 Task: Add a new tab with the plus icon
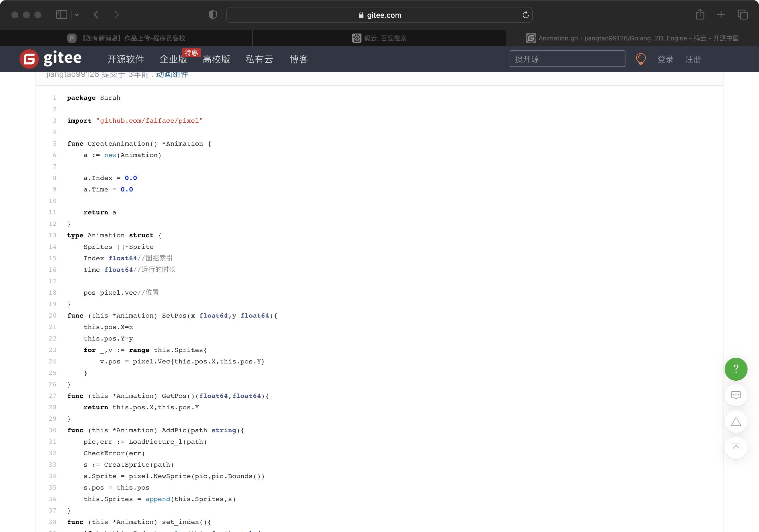(x=721, y=15)
